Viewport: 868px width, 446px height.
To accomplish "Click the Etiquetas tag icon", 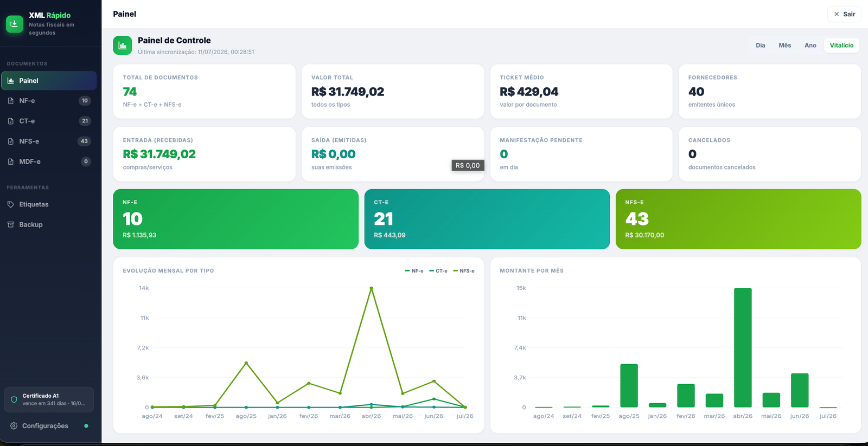I will click(11, 204).
